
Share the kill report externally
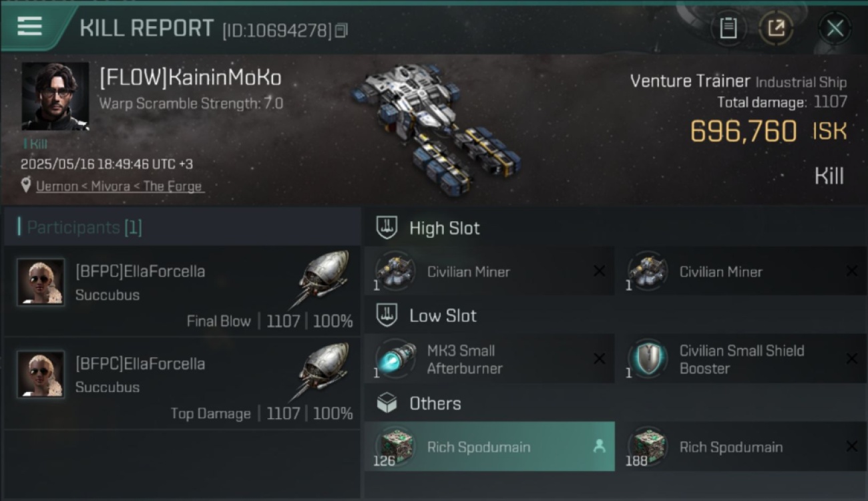click(776, 28)
